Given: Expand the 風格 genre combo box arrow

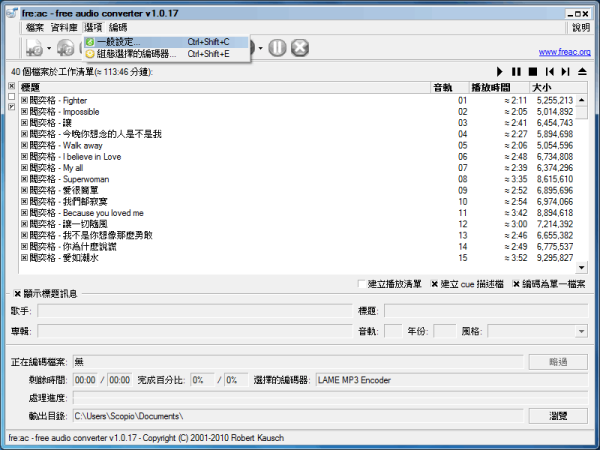Looking at the screenshot, I should (x=582, y=331).
